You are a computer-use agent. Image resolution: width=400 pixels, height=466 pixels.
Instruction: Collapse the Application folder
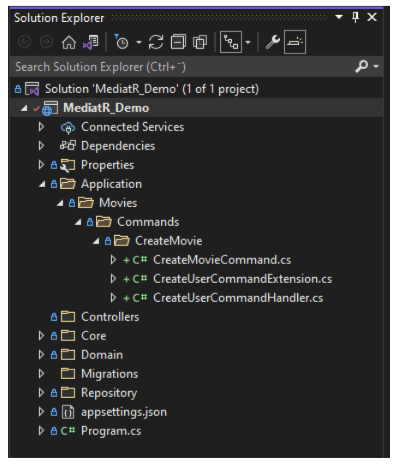coord(42,184)
